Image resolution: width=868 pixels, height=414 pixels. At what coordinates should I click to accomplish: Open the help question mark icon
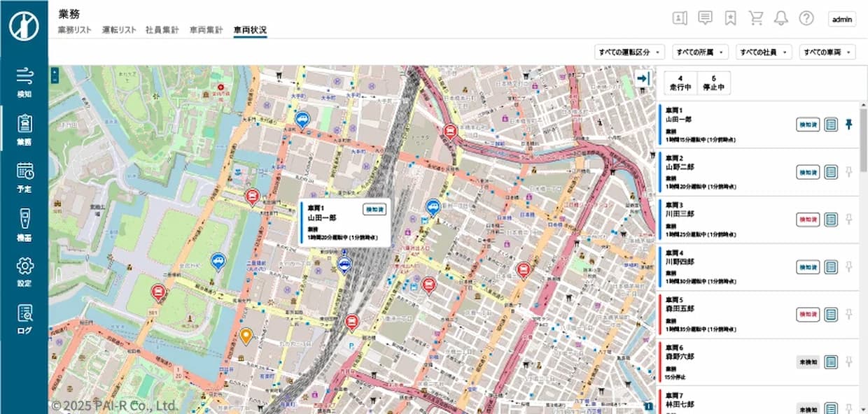(x=806, y=19)
